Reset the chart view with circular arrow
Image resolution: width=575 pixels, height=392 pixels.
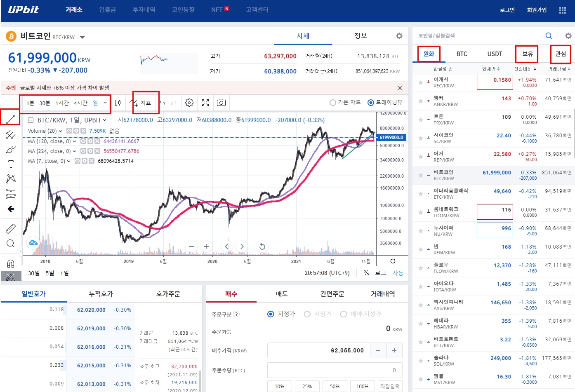click(x=262, y=246)
